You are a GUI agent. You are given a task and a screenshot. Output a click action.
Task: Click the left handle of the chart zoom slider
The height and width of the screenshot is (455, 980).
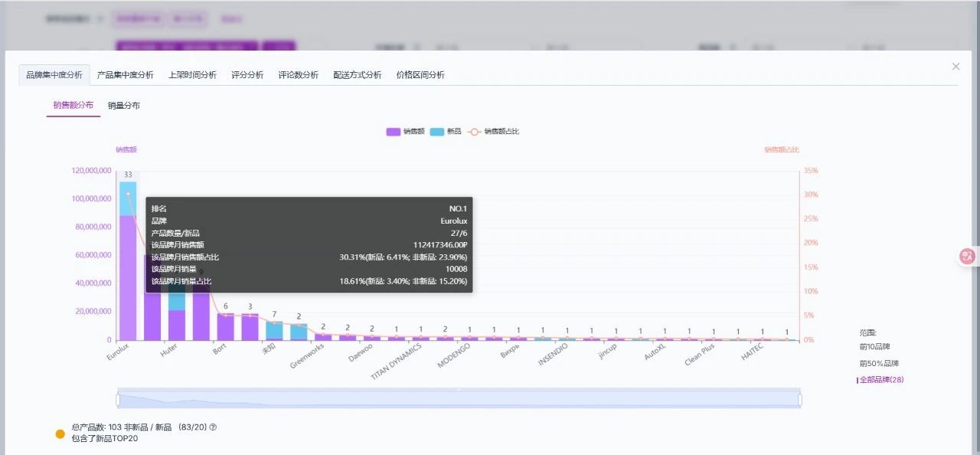pyautogui.click(x=118, y=399)
